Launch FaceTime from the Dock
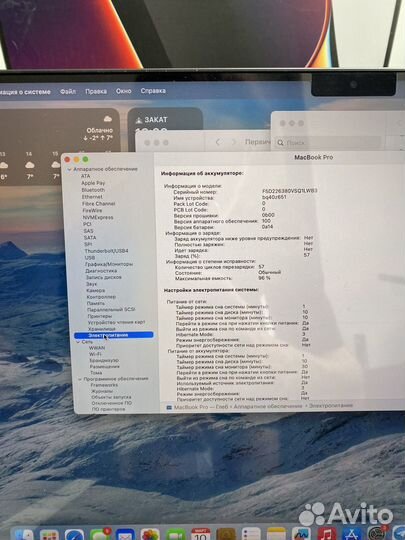The width and height of the screenshot is (405, 540). (176, 534)
